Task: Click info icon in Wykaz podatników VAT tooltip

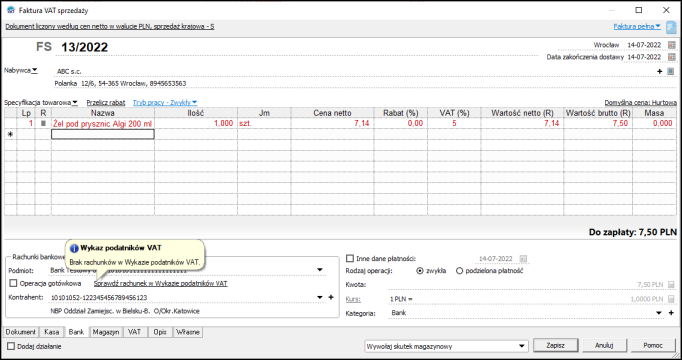Action: tap(74, 248)
